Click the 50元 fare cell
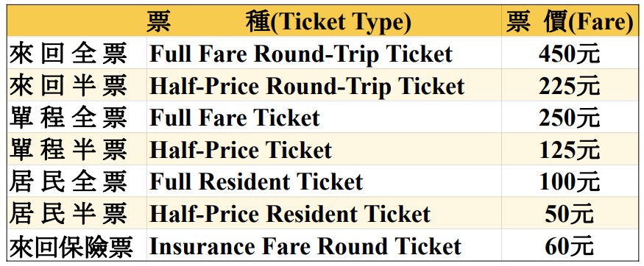 point(570,214)
